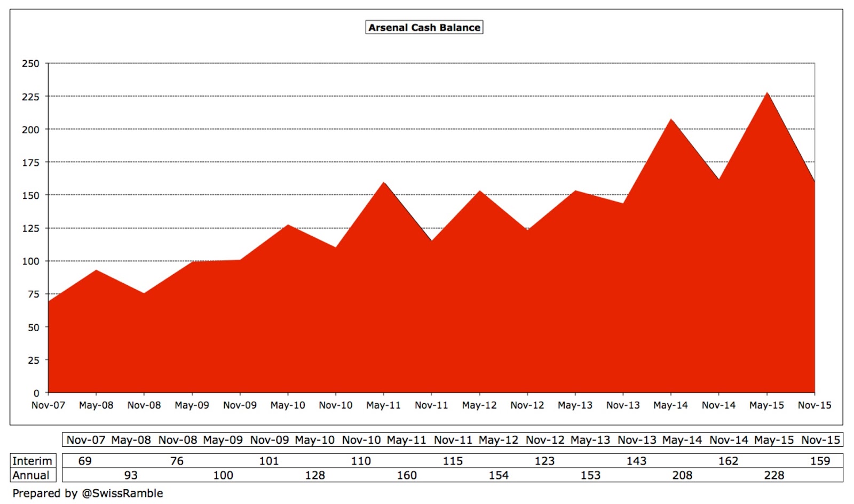Click the 175 y-axis label
Image resolution: width=854 pixels, height=504 pixels.
[30, 163]
